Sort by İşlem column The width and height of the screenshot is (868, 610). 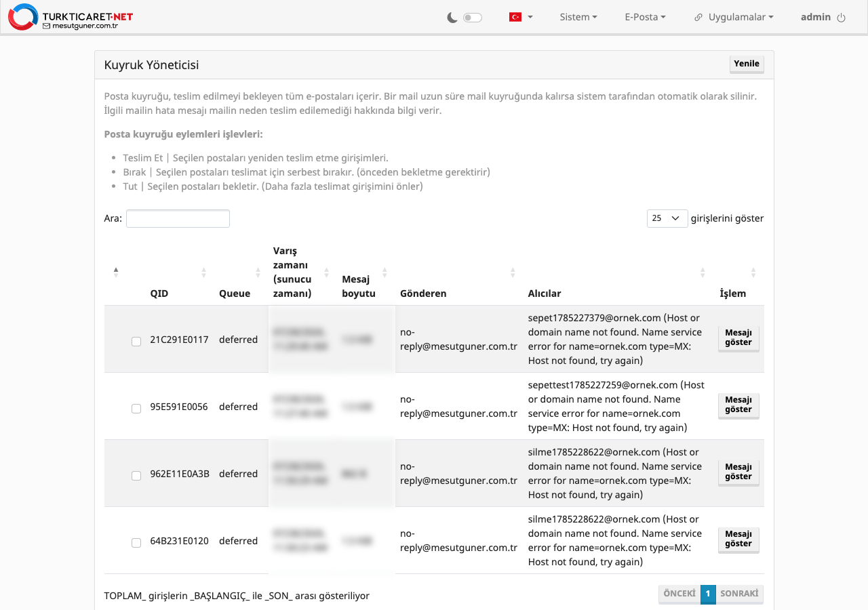(x=738, y=272)
